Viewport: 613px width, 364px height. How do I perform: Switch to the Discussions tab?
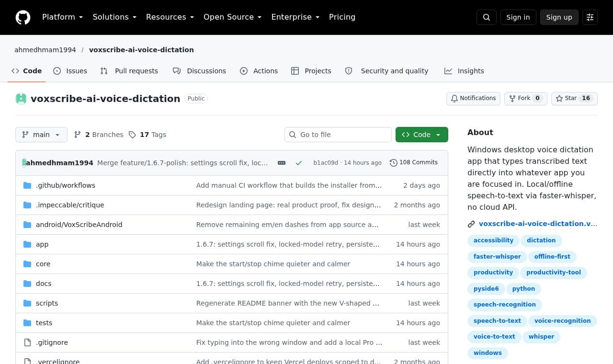[x=199, y=71]
